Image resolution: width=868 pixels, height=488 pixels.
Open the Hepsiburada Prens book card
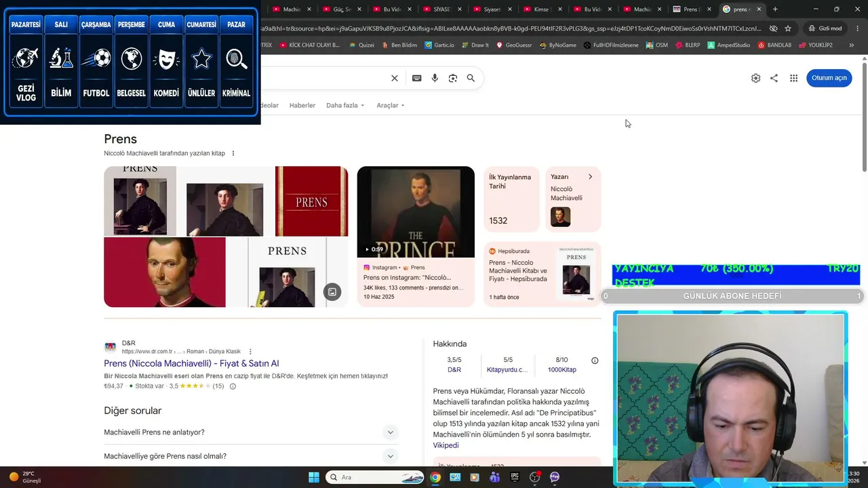(542, 274)
